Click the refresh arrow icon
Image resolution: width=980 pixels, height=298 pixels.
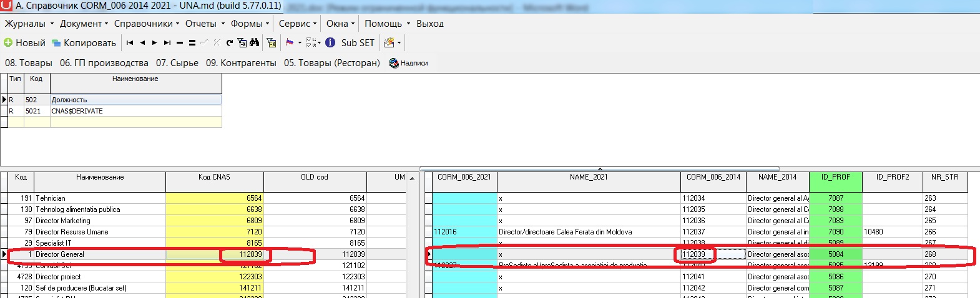pos(230,42)
